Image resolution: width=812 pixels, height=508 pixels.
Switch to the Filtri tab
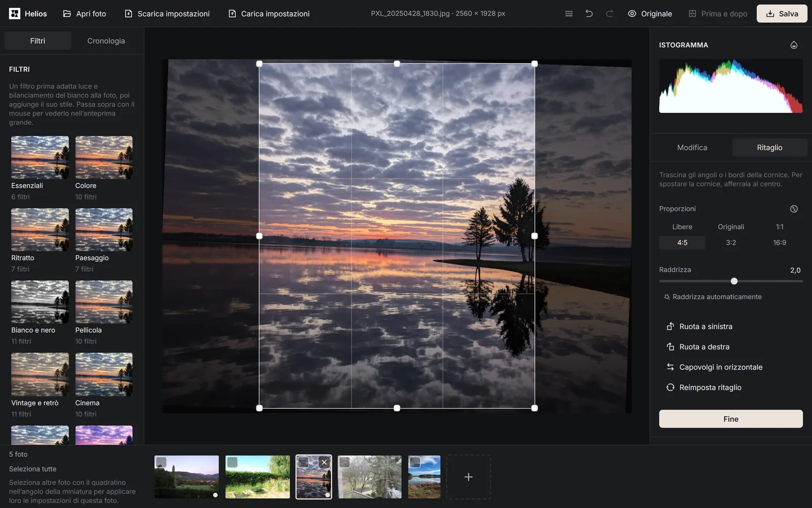pyautogui.click(x=38, y=41)
